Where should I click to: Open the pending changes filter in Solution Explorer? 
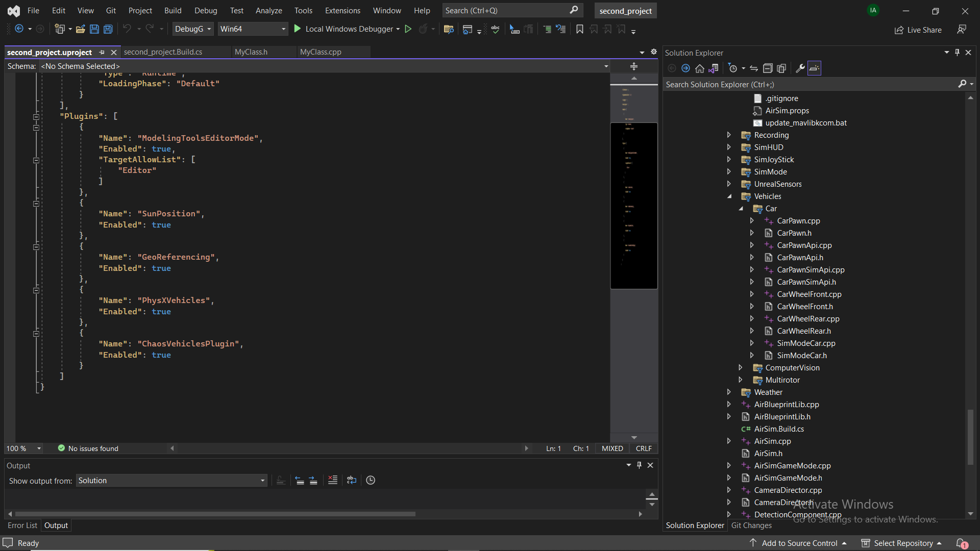pos(732,68)
